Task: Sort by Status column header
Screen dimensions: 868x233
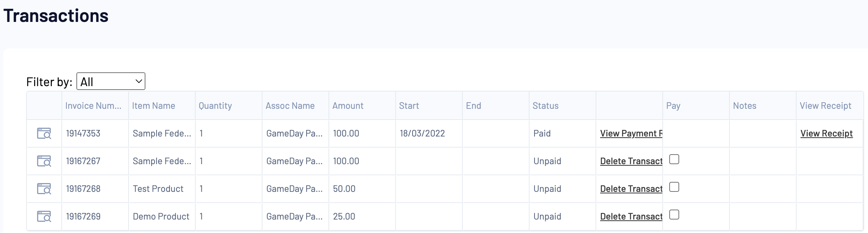Action: click(x=545, y=106)
